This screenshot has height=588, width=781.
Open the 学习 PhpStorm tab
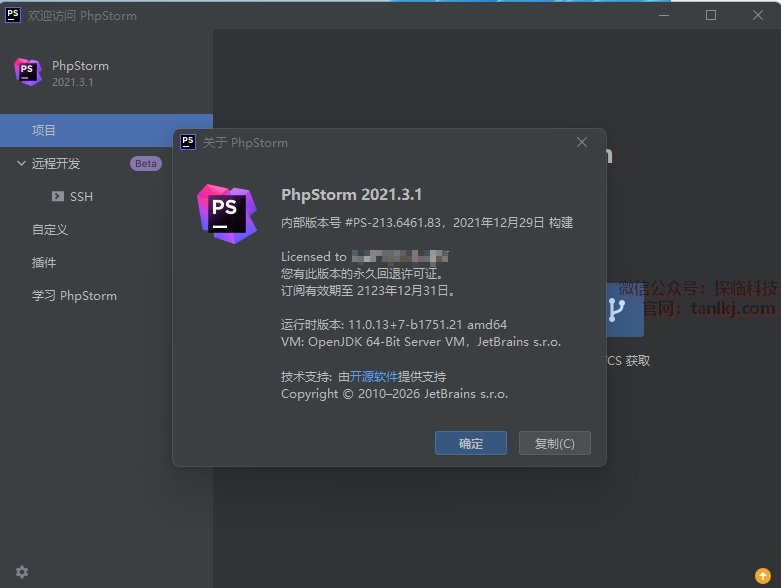[74, 296]
